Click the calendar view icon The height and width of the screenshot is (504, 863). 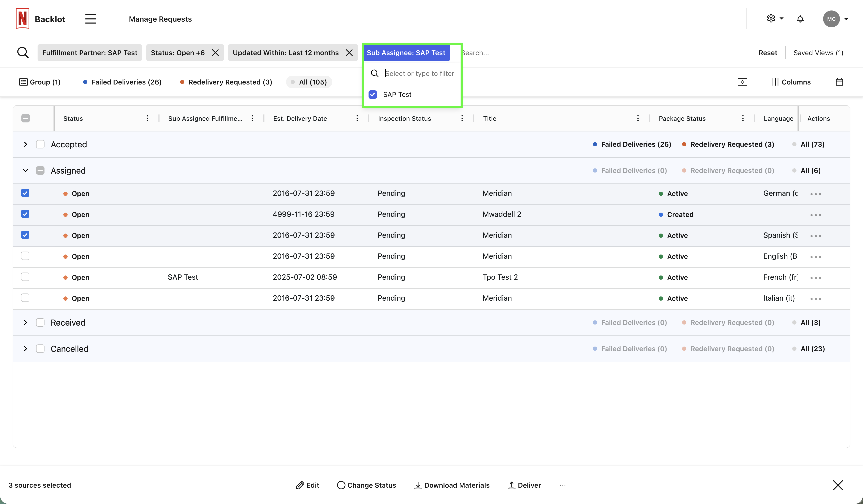point(839,82)
